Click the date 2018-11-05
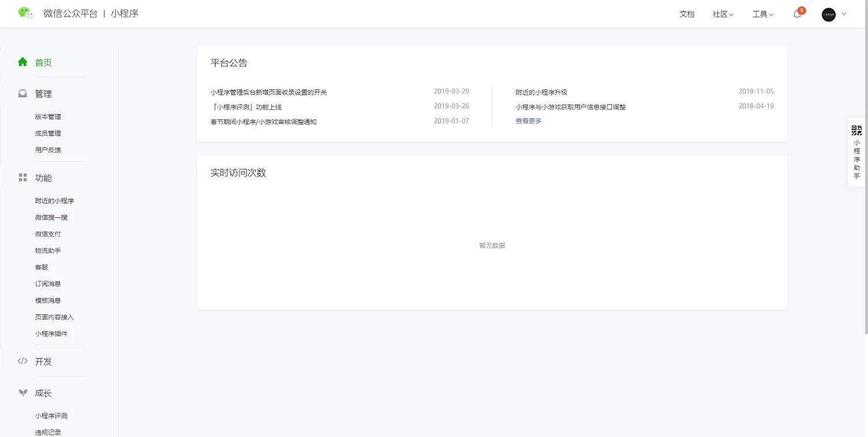The width and height of the screenshot is (868, 437). (x=756, y=91)
